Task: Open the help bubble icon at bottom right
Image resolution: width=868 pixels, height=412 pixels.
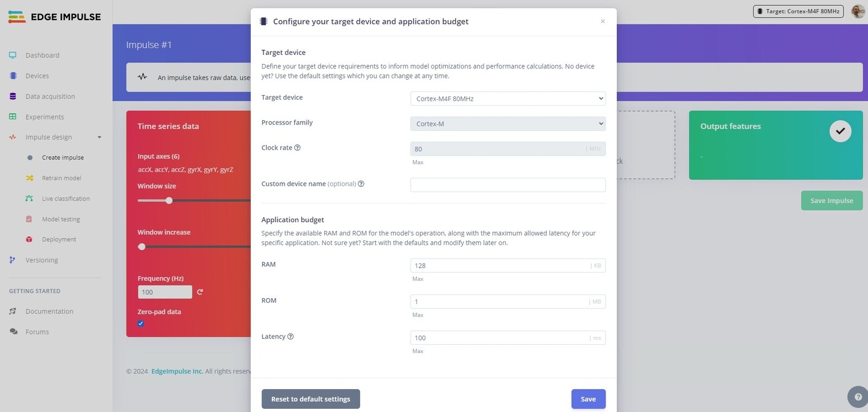Action: coord(858,397)
